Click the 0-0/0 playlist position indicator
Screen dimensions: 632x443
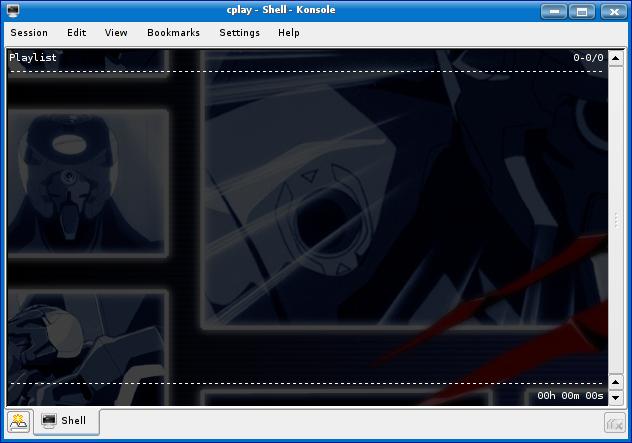[588, 58]
